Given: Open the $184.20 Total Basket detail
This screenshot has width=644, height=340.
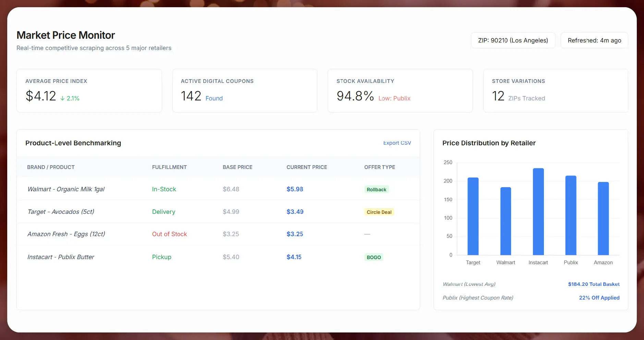Looking at the screenshot, I should coord(593,284).
